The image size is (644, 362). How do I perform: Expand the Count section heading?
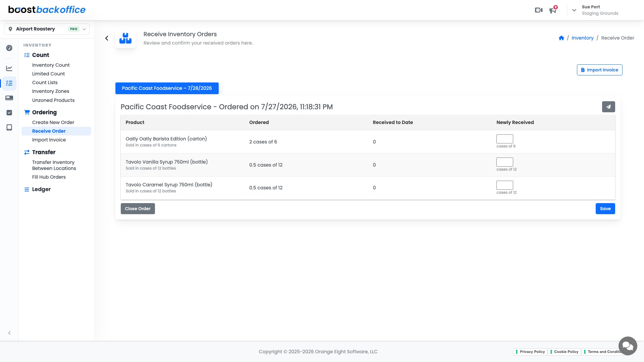(x=41, y=55)
